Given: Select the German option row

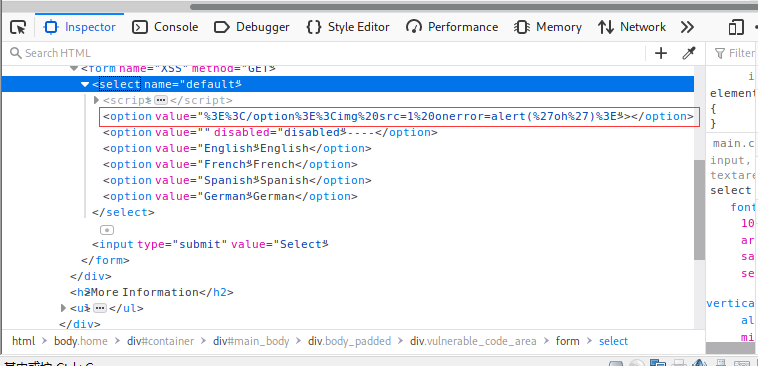Looking at the screenshot, I should (230, 196).
